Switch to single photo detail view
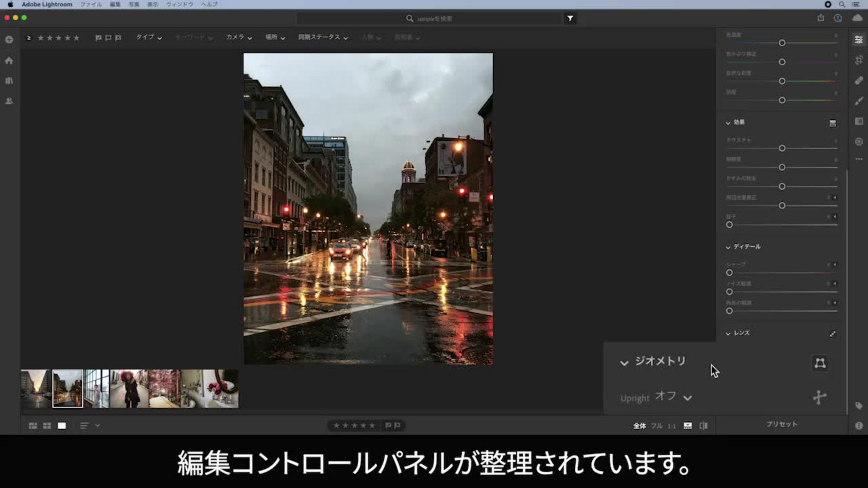This screenshot has height=488, width=868. (62, 426)
